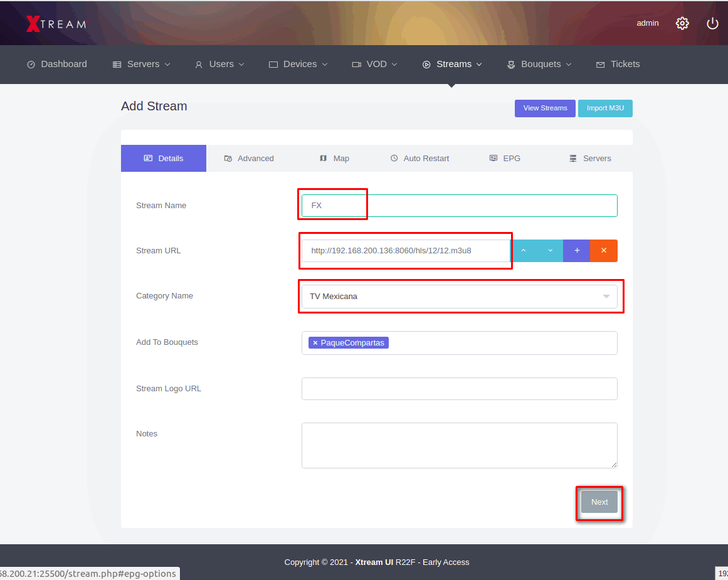Open the Auto Restart tab
The width and height of the screenshot is (728, 580).
tap(419, 159)
